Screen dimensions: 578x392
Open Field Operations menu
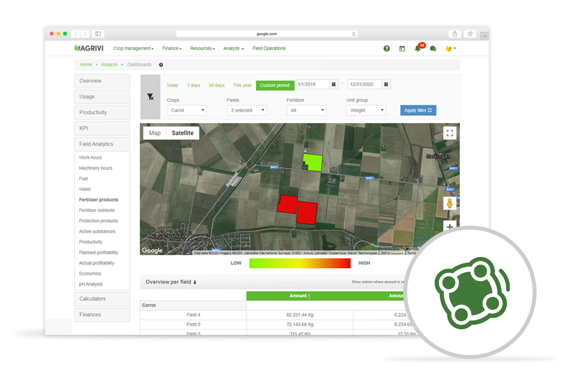point(269,48)
